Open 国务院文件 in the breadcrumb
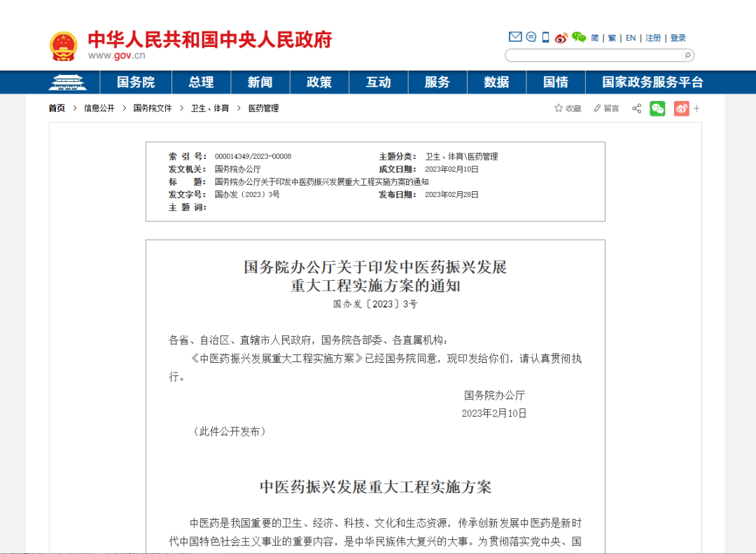The image size is (756, 554). coord(153,108)
